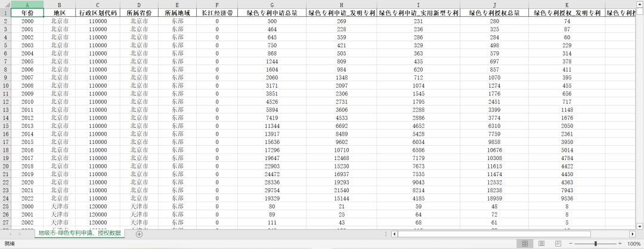Viewport: 644px width, 249px height.
Task: Select column E header
Action: [x=177, y=5]
